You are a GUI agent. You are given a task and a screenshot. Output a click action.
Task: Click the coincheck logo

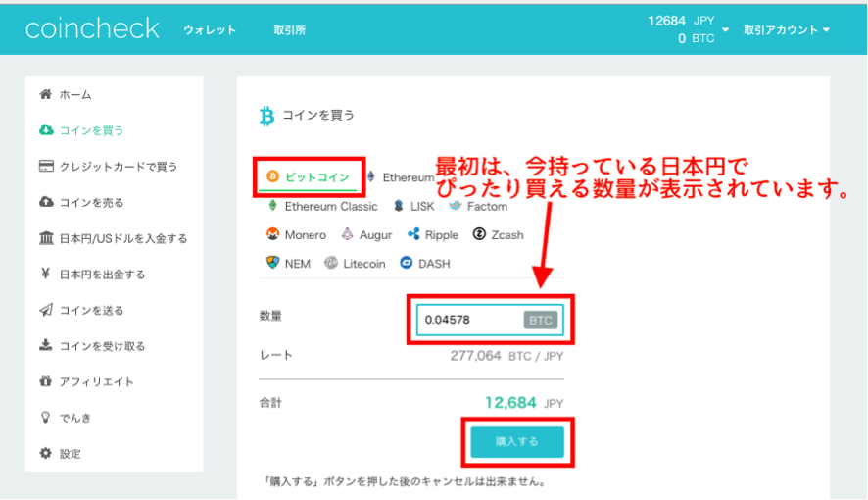point(92,28)
